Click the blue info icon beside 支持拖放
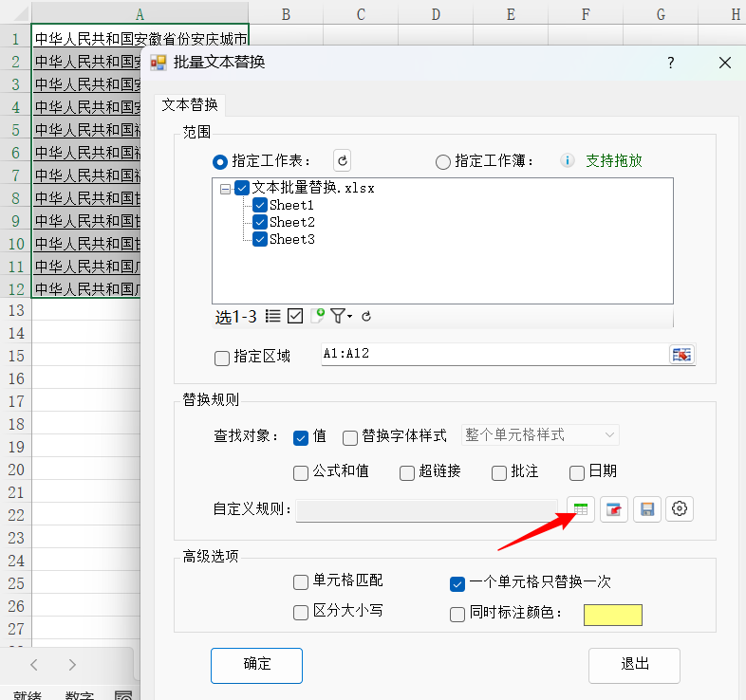The image size is (746, 700). pyautogui.click(x=568, y=161)
